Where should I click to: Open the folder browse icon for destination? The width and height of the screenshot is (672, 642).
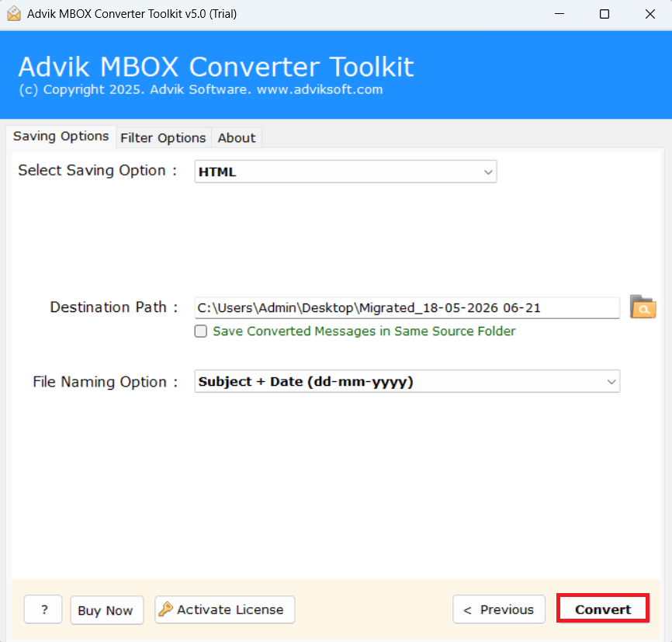pyautogui.click(x=643, y=307)
